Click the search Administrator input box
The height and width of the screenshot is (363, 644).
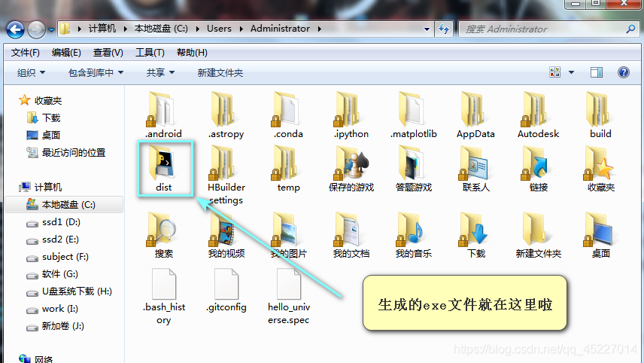pos(542,29)
